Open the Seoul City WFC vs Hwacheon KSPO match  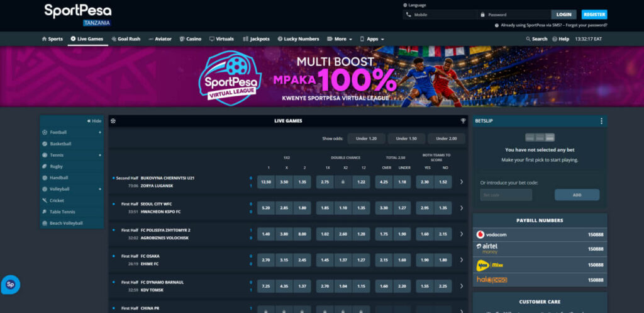click(160, 208)
